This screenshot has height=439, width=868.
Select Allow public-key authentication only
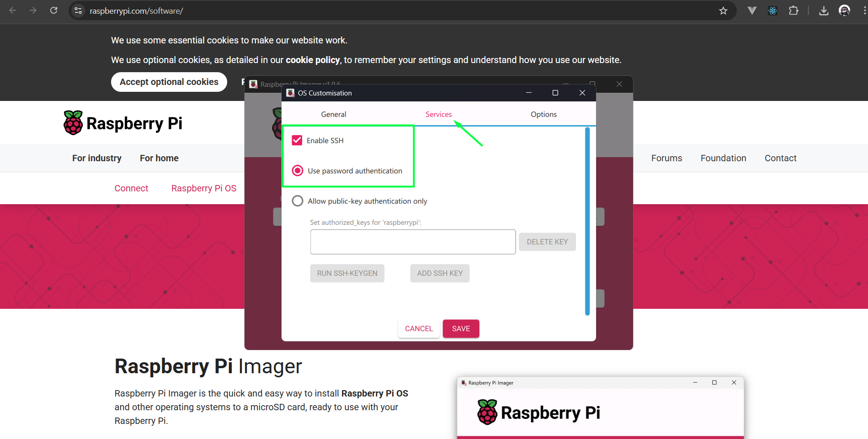point(298,201)
